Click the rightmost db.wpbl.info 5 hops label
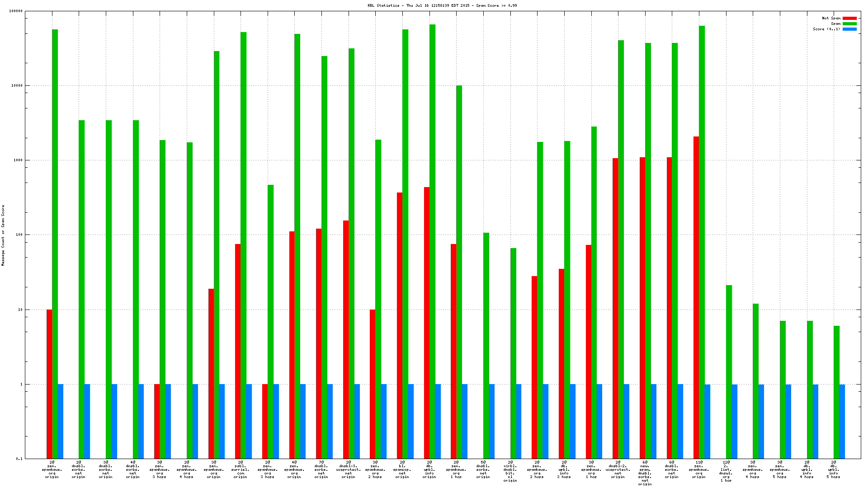The height and width of the screenshot is (488, 868). click(x=834, y=469)
